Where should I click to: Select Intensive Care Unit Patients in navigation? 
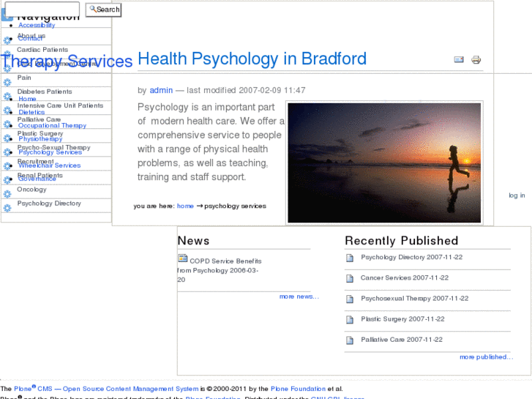coord(60,105)
